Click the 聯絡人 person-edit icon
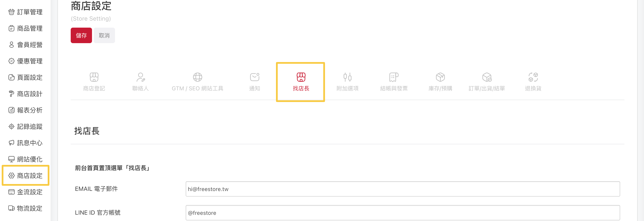 click(141, 77)
